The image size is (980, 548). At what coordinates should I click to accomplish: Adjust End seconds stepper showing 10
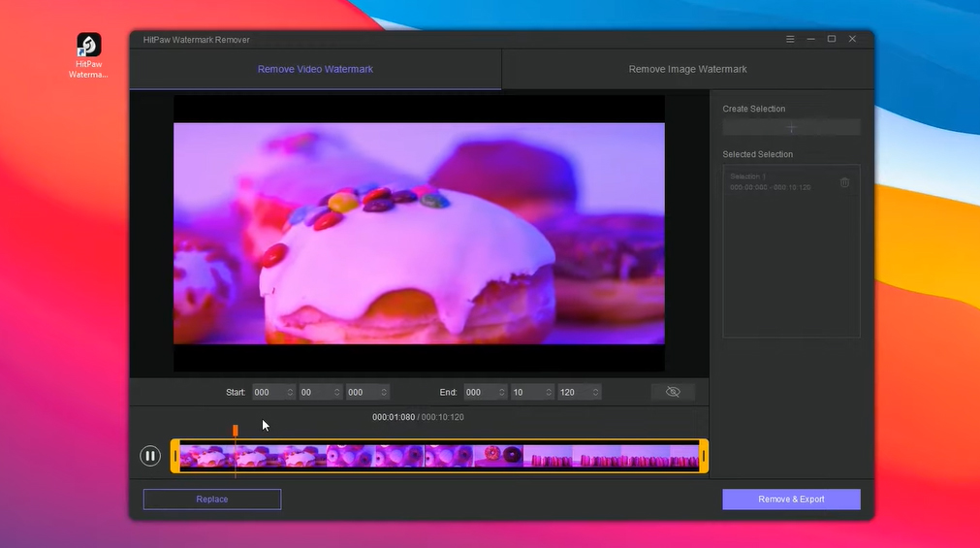pyautogui.click(x=549, y=392)
